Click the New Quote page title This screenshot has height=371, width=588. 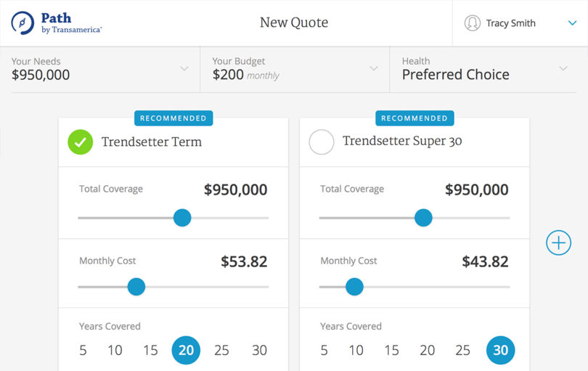pyautogui.click(x=294, y=23)
